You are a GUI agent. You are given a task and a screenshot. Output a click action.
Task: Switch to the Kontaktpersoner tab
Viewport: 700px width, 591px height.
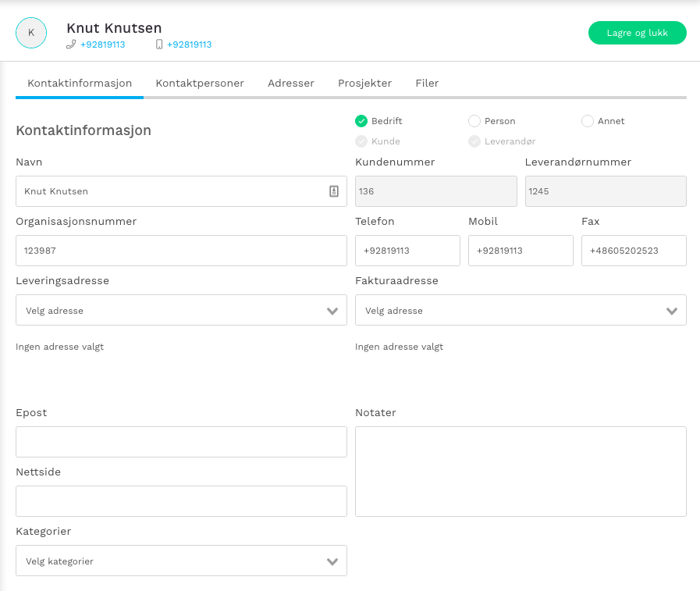[200, 83]
